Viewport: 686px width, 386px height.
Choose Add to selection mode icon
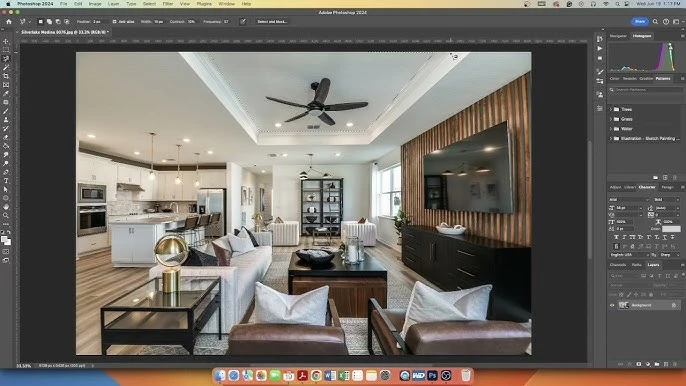click(x=49, y=21)
